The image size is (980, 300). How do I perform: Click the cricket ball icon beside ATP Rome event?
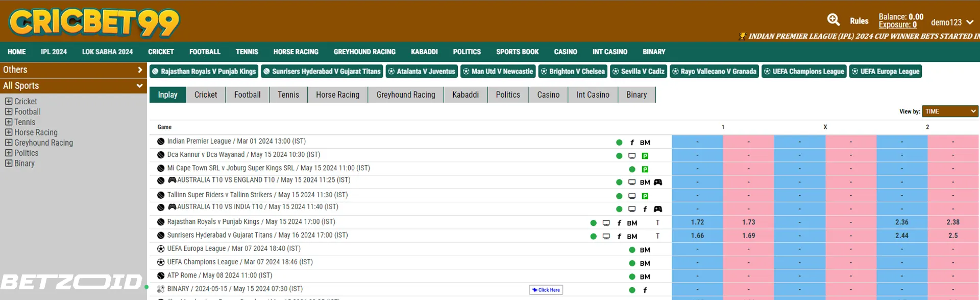(161, 275)
